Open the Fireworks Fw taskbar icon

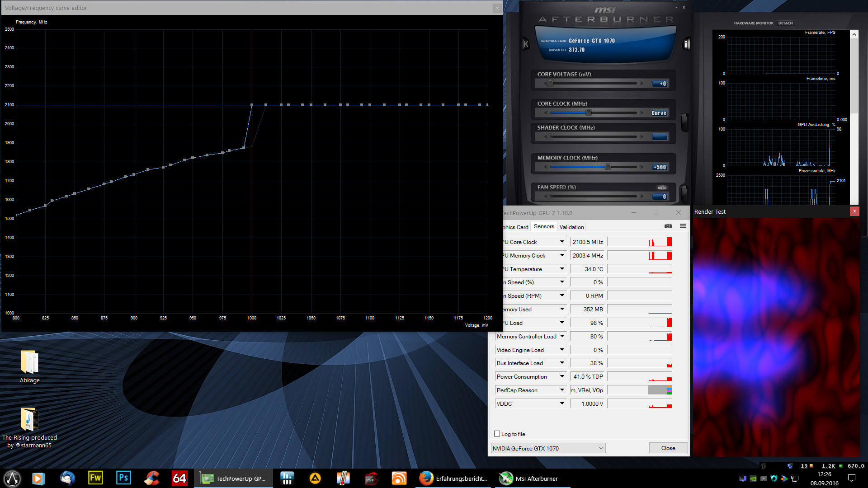pyautogui.click(x=95, y=478)
